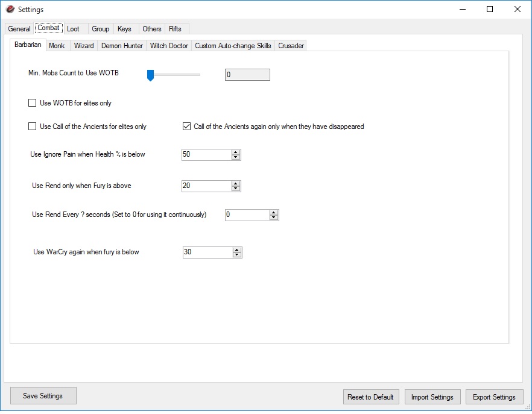
Task: Open the Demon Hunter sub-tab
Action: 122,46
